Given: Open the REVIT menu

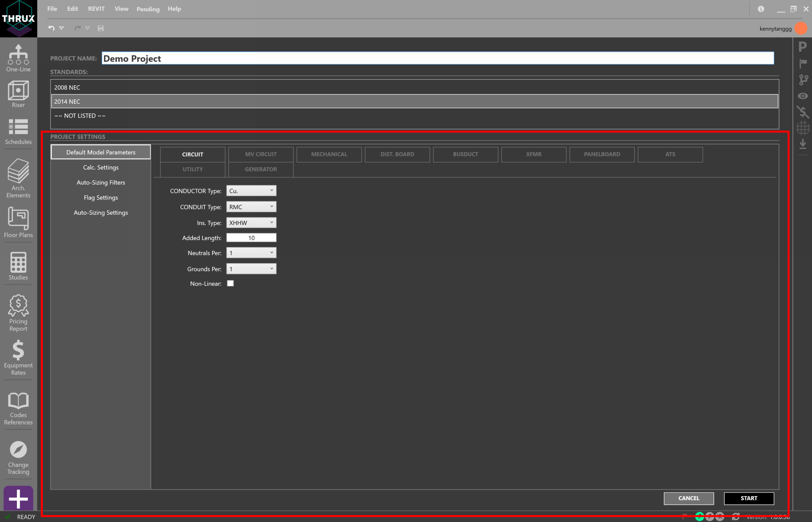Looking at the screenshot, I should [x=96, y=8].
